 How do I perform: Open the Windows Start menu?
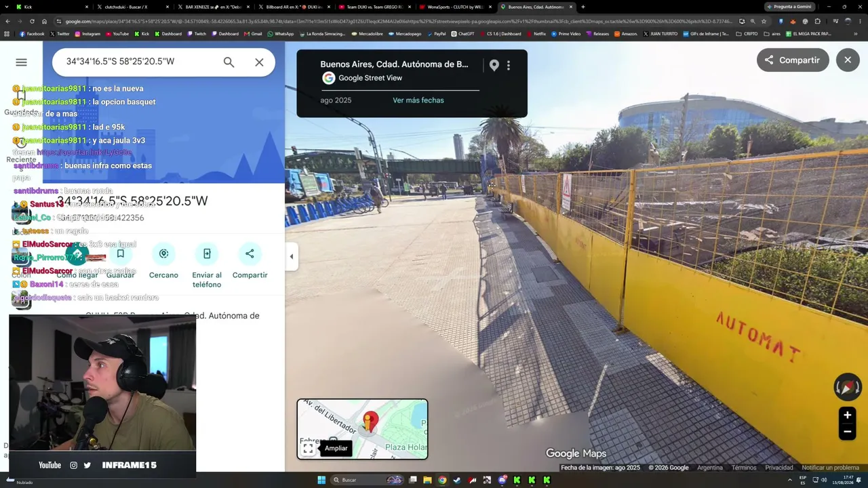pos(321,480)
